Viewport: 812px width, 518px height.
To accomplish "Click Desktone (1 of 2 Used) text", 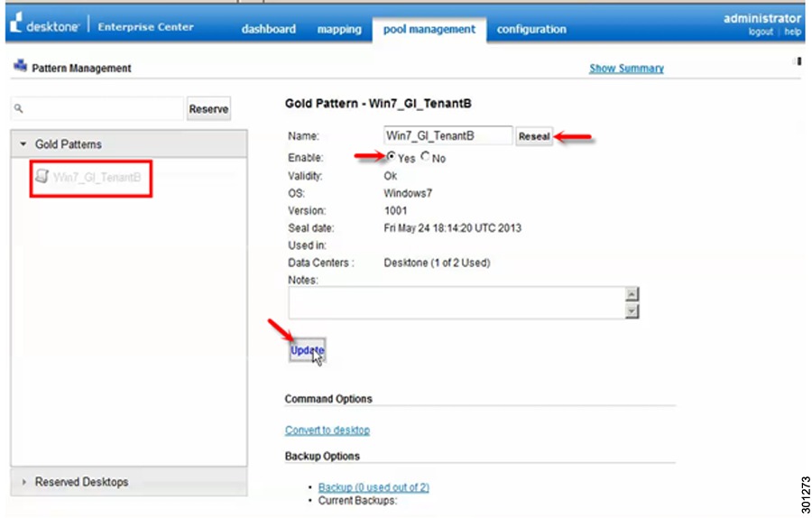I will tap(437, 263).
